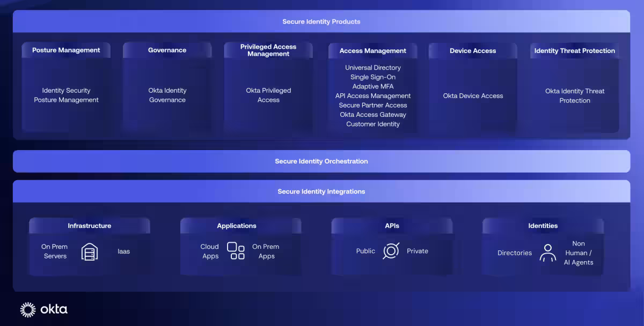This screenshot has width=644, height=326.
Task: Open Single Sign-On under Access Management
Action: point(373,77)
